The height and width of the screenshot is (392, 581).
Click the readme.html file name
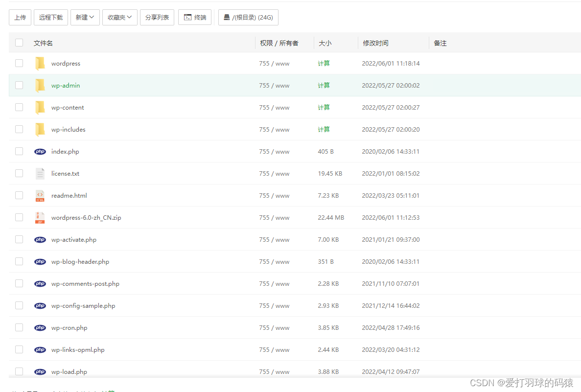(x=69, y=196)
